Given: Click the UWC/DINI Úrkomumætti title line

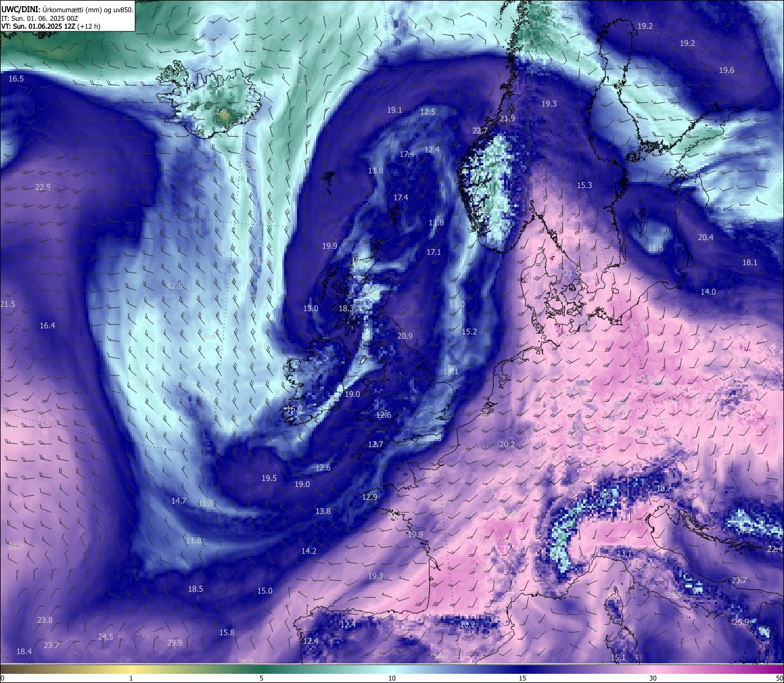Looking at the screenshot, I should pyautogui.click(x=67, y=9).
